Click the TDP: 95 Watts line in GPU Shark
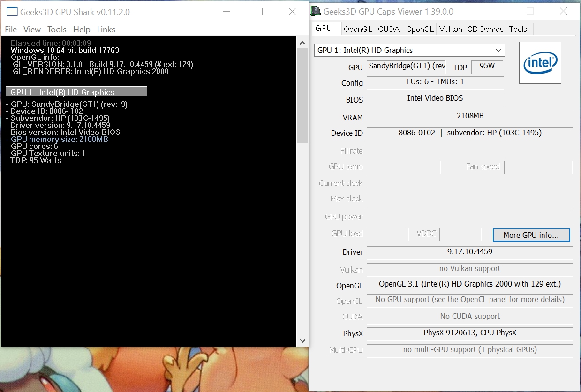This screenshot has height=392, width=581. click(x=33, y=161)
